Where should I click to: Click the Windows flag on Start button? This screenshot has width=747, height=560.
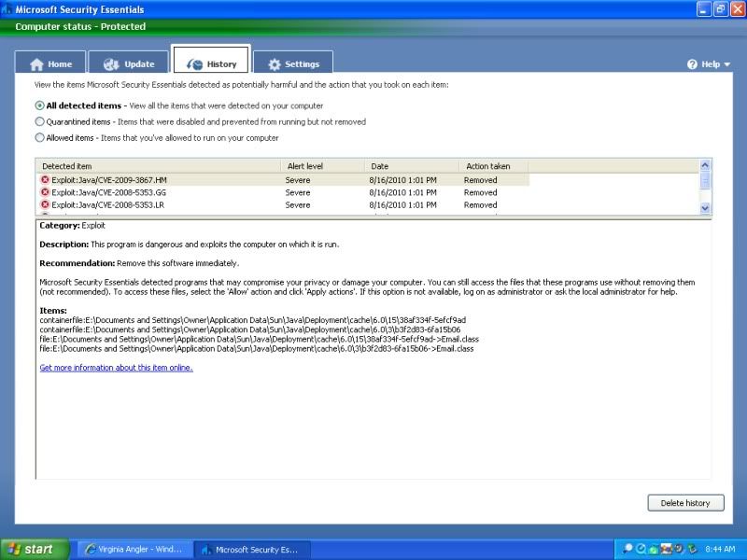13,549
